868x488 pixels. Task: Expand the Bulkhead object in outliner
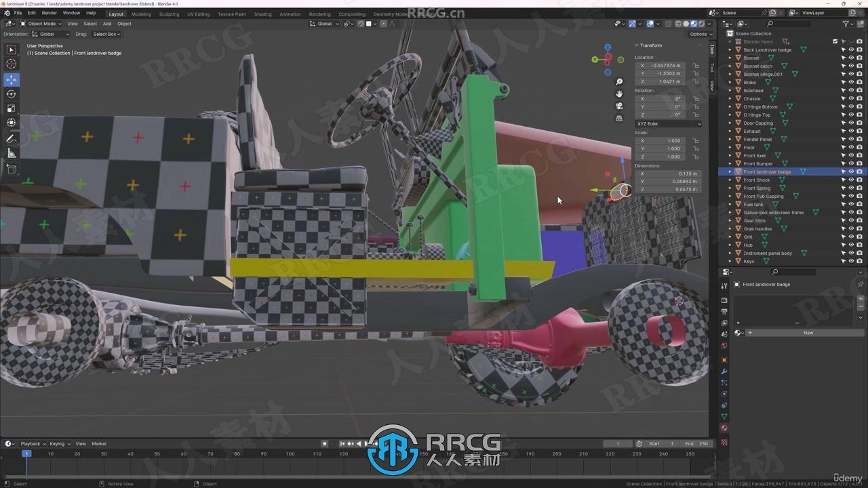click(x=730, y=90)
